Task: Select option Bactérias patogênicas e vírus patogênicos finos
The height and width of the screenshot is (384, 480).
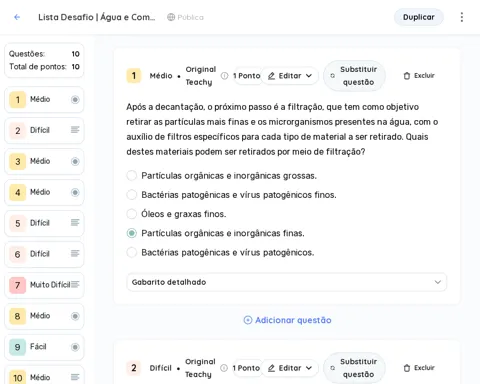Action: pos(132,195)
